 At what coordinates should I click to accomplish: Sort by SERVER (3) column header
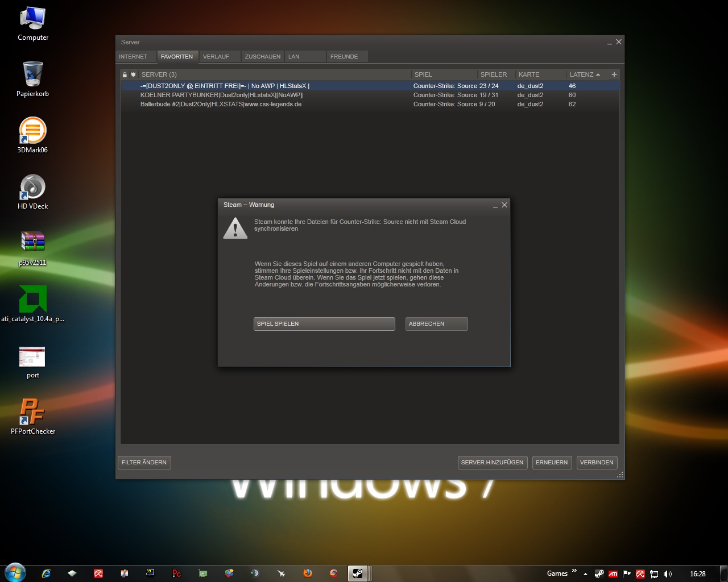275,74
